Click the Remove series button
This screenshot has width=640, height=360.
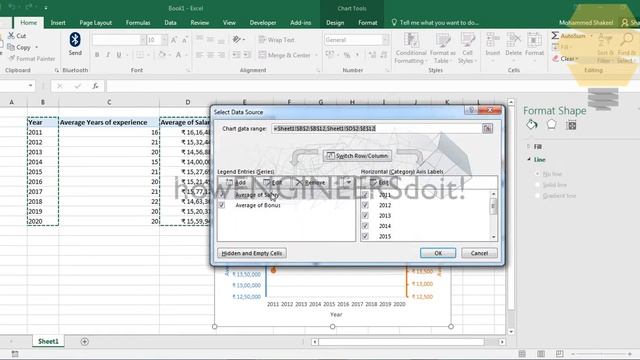point(310,182)
